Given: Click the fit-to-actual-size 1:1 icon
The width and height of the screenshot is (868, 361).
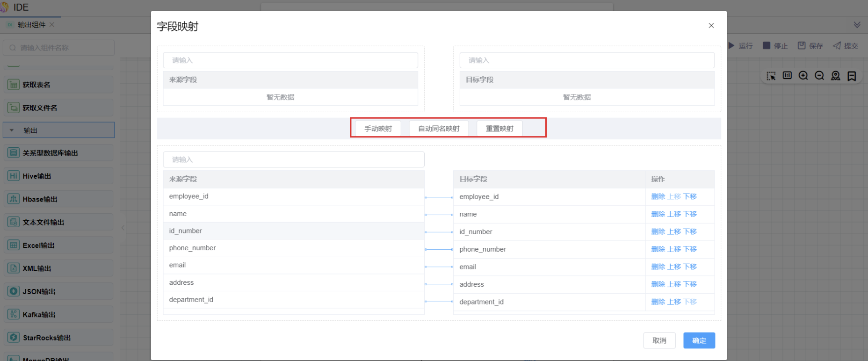Looking at the screenshot, I should [787, 75].
